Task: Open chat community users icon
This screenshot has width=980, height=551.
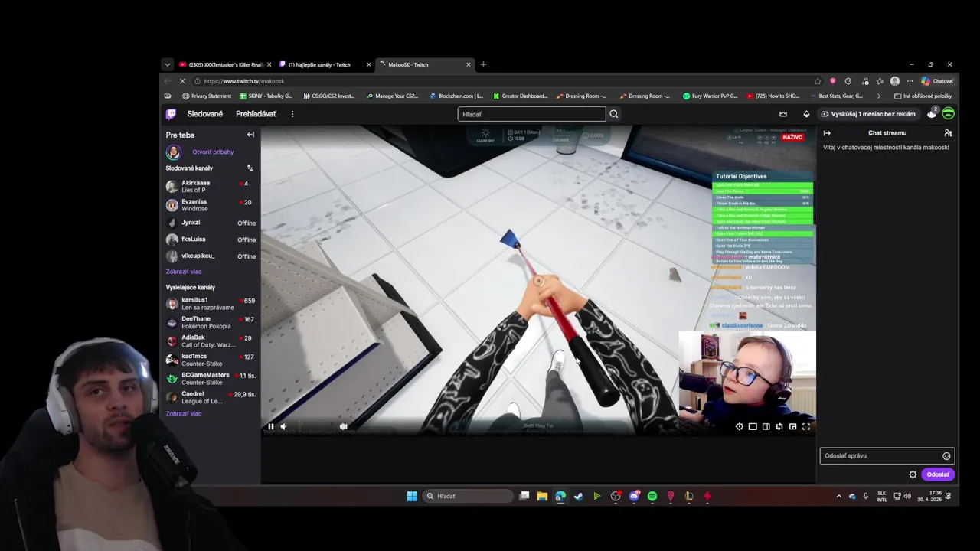Action: [948, 133]
